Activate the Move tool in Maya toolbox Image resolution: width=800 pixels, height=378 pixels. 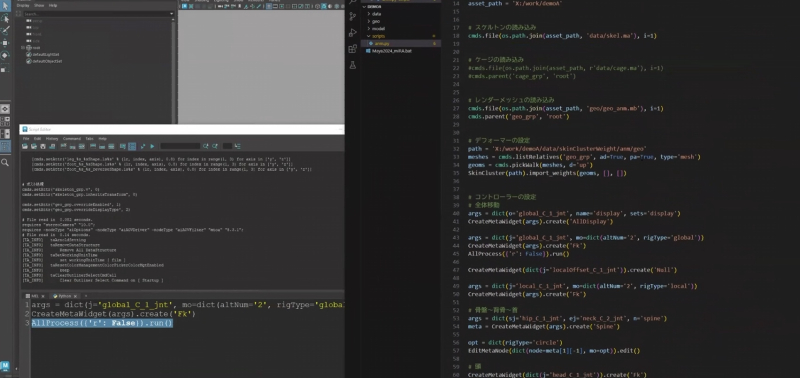5,43
